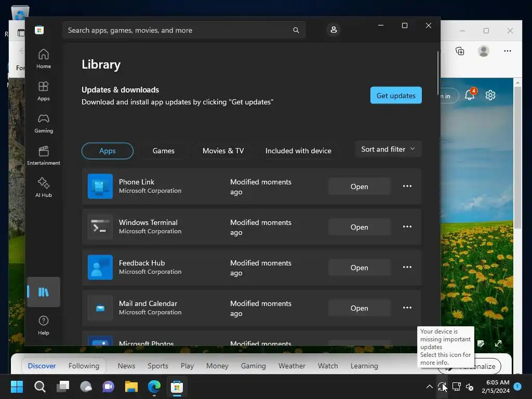Open the Store account profile icon

click(x=334, y=30)
